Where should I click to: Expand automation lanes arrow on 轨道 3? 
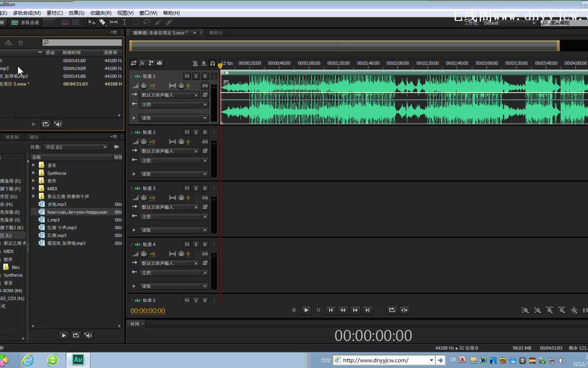coord(134,230)
